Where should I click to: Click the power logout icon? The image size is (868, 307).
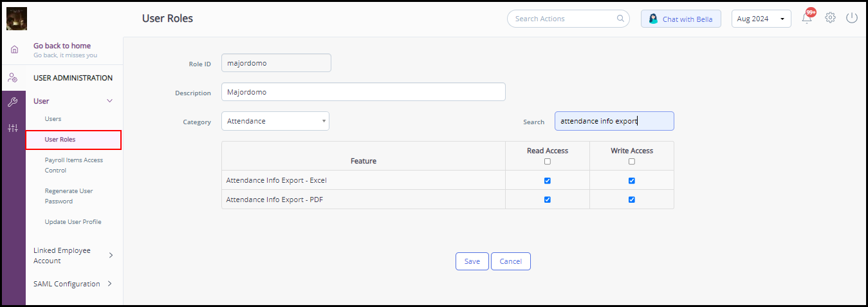(x=852, y=18)
